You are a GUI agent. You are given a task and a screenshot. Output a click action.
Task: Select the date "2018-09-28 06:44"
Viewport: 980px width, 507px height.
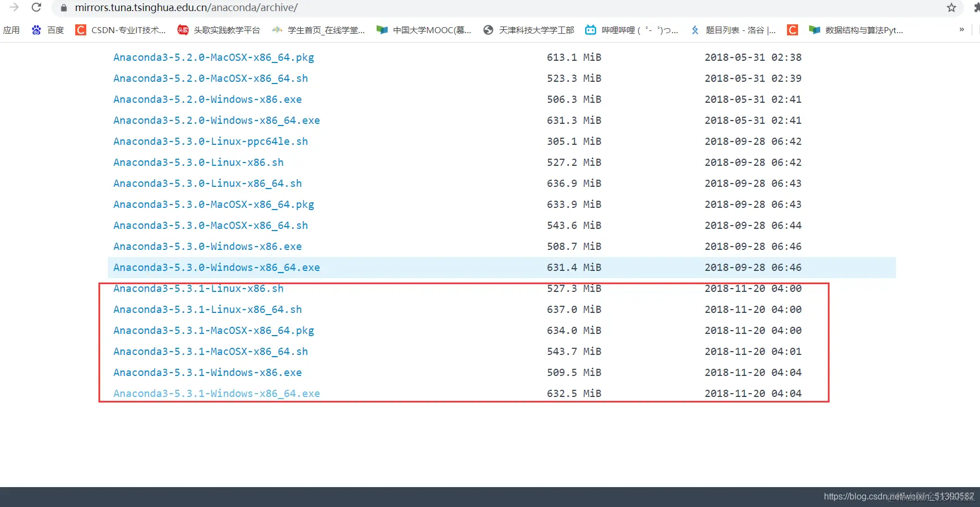[753, 226]
